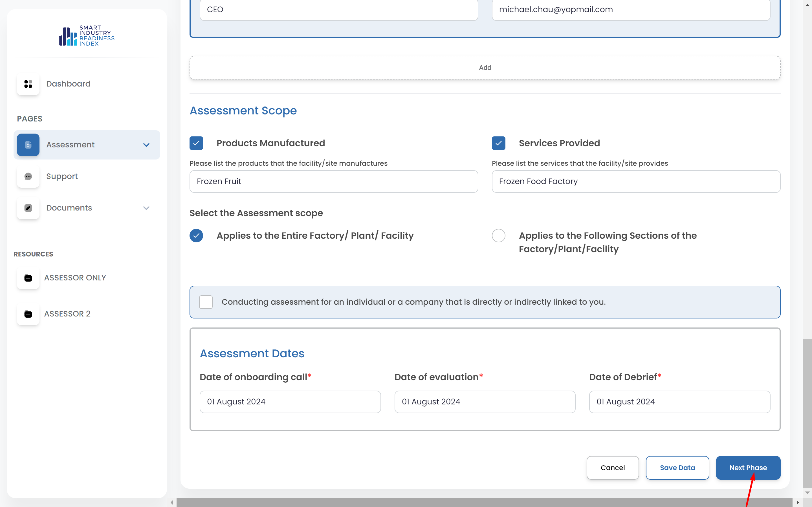This screenshot has height=507, width=812.
Task: Select Applies to the Following Sections radio
Action: point(498,235)
